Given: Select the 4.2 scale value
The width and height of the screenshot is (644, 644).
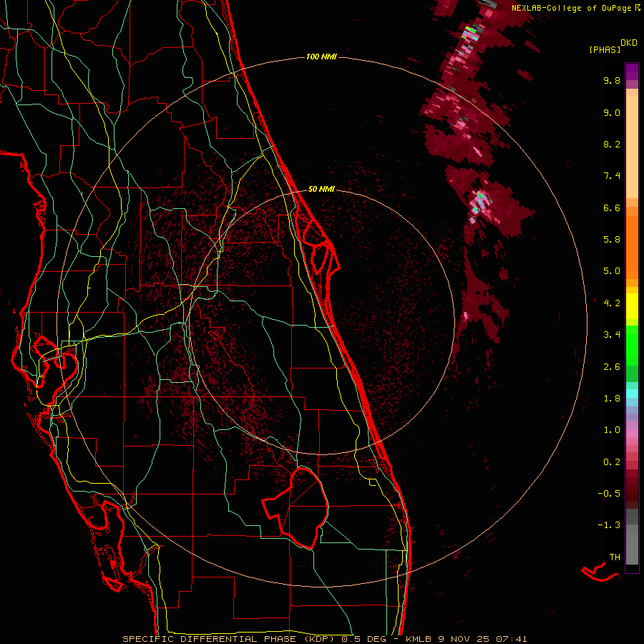Looking at the screenshot, I should (x=612, y=303).
